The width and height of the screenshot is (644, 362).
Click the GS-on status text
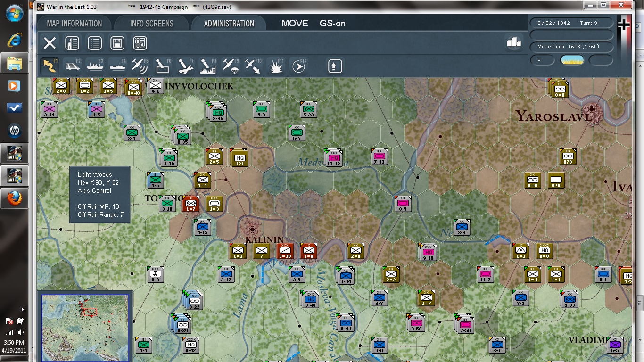pyautogui.click(x=332, y=24)
